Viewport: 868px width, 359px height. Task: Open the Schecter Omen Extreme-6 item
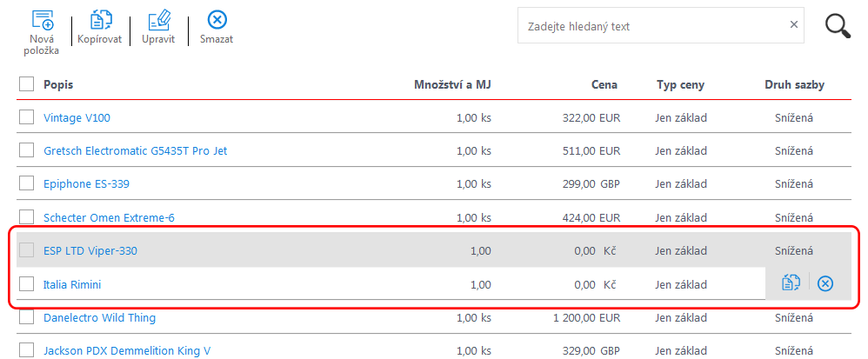109,218
